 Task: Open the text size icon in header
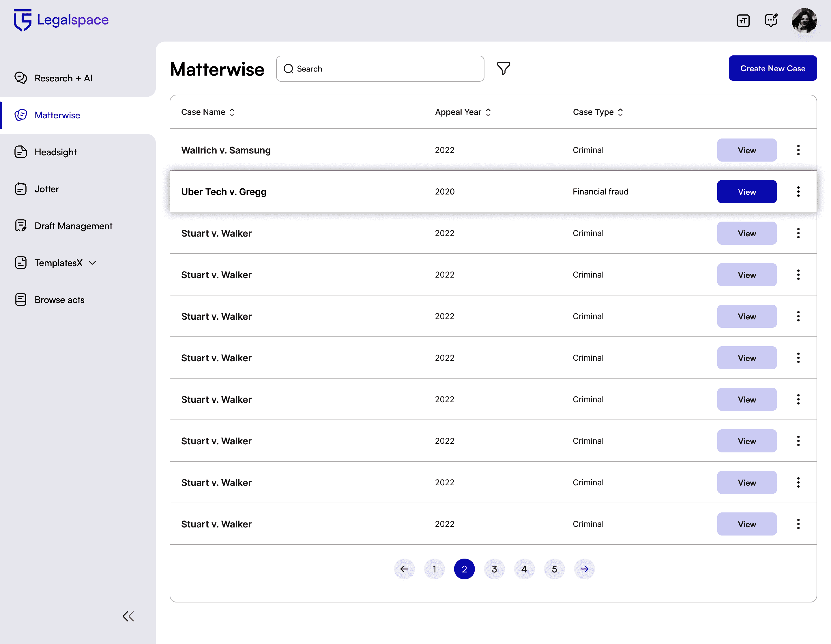743,20
